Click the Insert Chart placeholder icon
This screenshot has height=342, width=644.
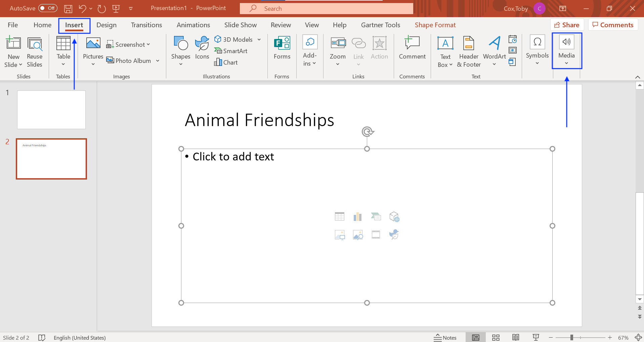tap(358, 216)
